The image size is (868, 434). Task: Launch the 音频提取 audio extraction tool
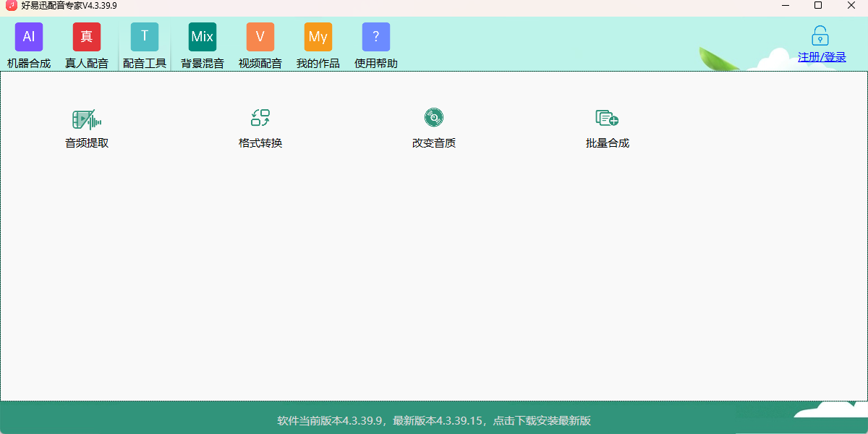(85, 128)
